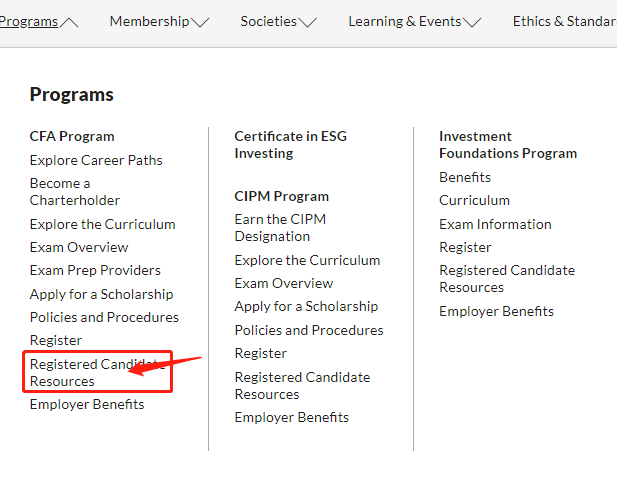Open Explore Career Paths link
The width and height of the screenshot is (617, 478).
click(x=96, y=160)
